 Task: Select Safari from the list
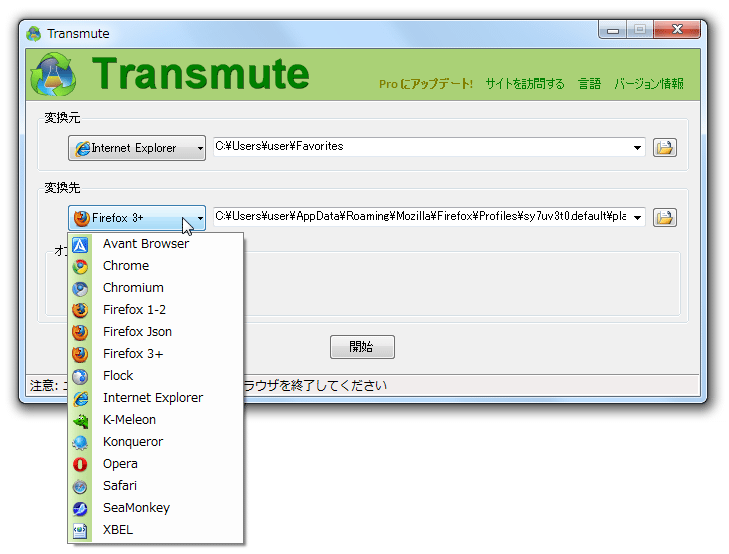pos(156,486)
